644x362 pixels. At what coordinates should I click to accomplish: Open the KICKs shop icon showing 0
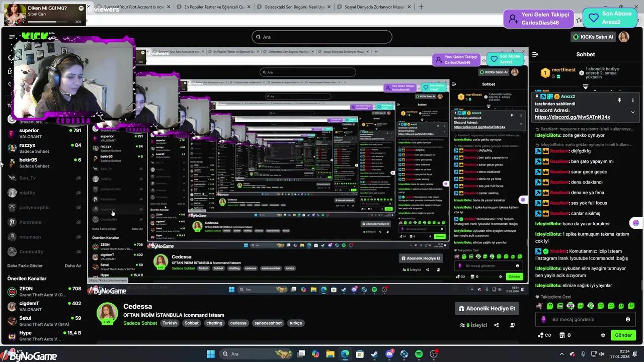point(566,335)
